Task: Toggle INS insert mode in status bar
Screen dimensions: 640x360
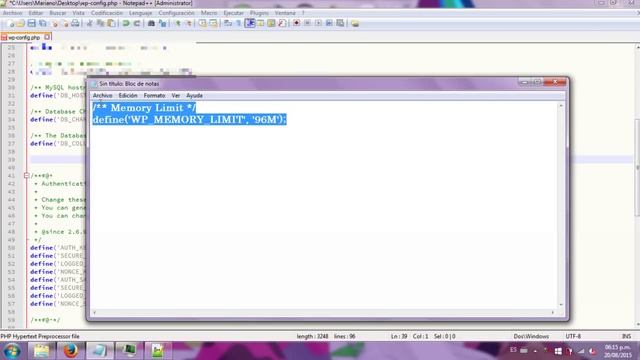Action: [x=626, y=336]
